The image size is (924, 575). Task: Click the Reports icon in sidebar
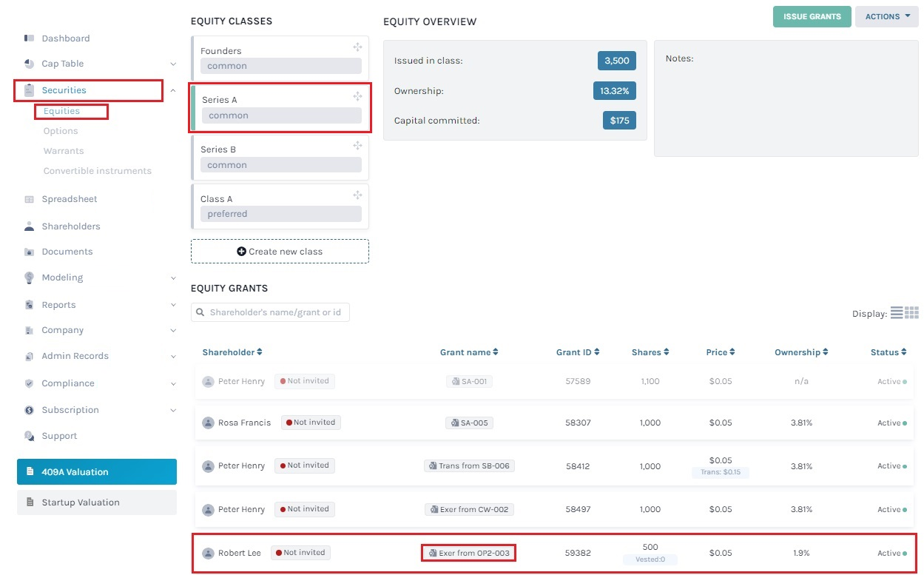click(x=29, y=305)
